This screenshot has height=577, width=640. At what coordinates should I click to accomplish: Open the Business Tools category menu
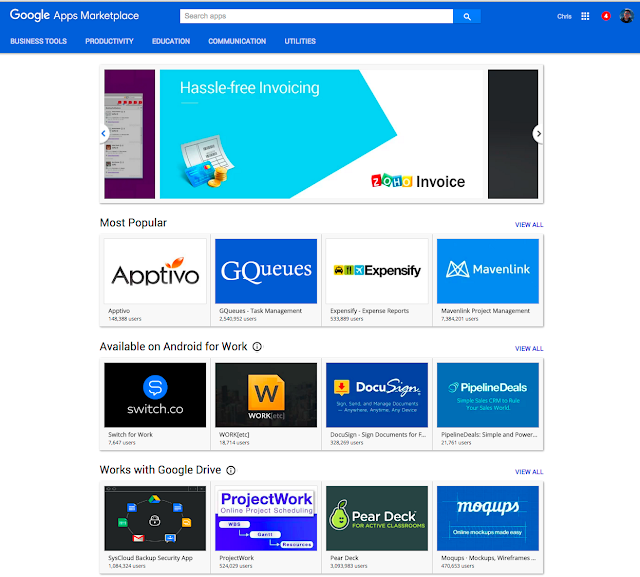(x=38, y=41)
